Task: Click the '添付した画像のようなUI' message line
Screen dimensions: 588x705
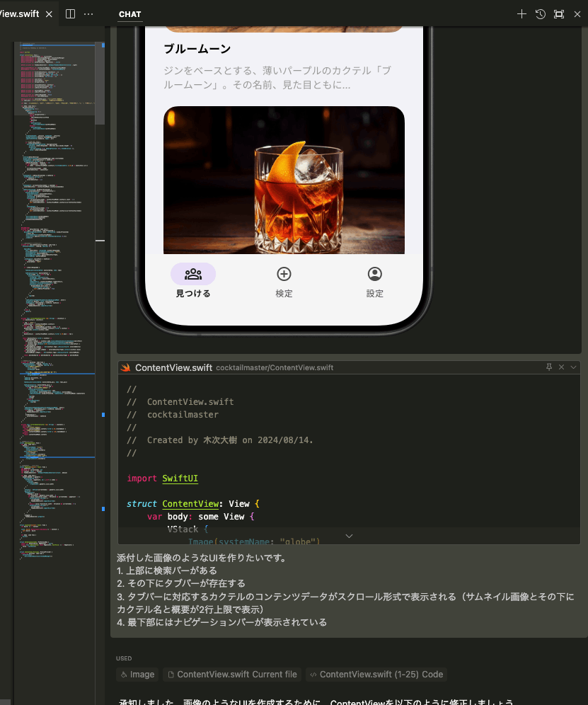Action: pyautogui.click(x=202, y=558)
